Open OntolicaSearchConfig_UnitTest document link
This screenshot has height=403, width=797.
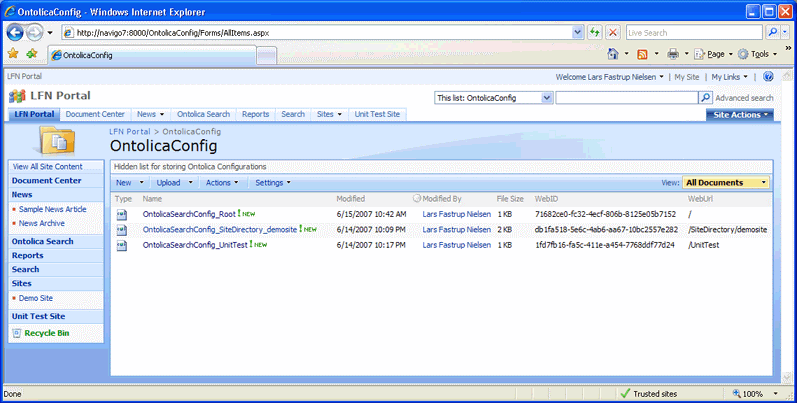pyautogui.click(x=195, y=245)
